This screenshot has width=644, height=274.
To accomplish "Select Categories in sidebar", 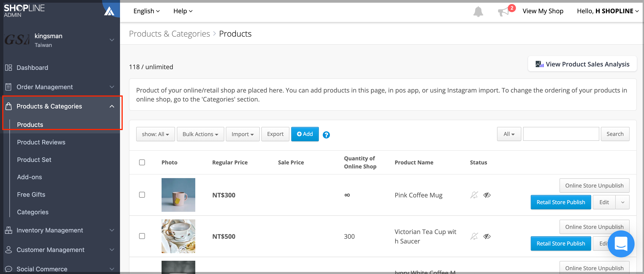I will [x=33, y=212].
